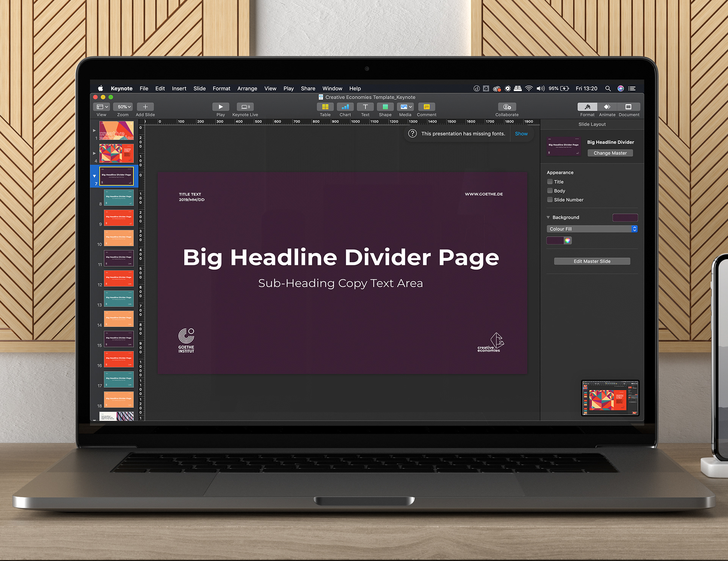
Task: Add a Text box from toolbar
Action: [365, 107]
